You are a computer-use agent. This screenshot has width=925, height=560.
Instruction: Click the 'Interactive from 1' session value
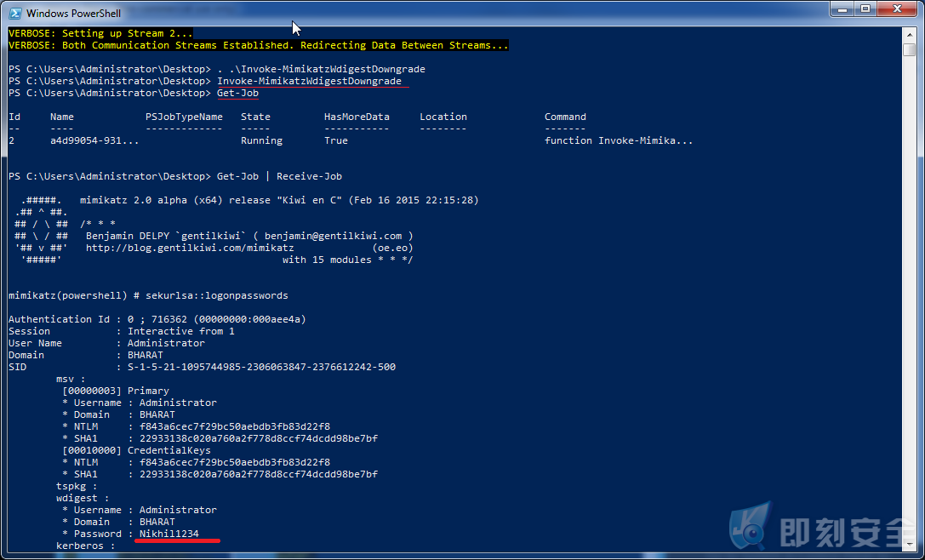click(x=181, y=331)
